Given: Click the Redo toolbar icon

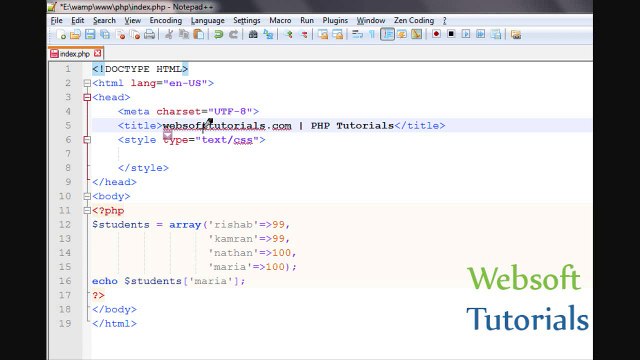Looking at the screenshot, I should point(233,35).
